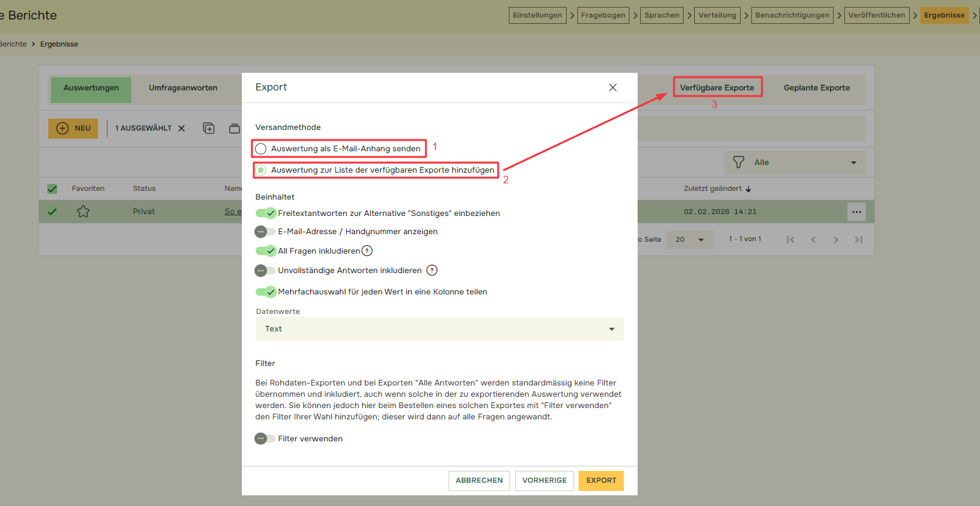This screenshot has height=506, width=980.
Task: Click the favorite star icon in the row
Action: pyautogui.click(x=83, y=212)
